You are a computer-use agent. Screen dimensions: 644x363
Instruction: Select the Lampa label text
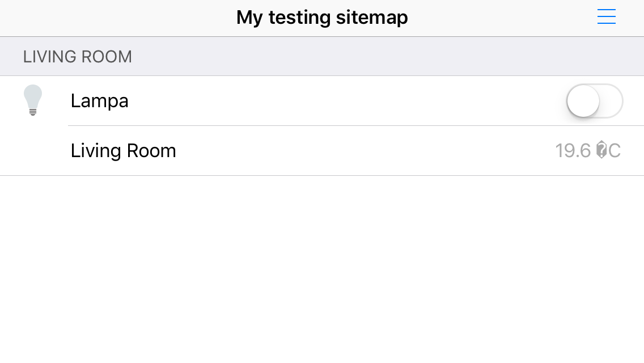[x=99, y=101]
